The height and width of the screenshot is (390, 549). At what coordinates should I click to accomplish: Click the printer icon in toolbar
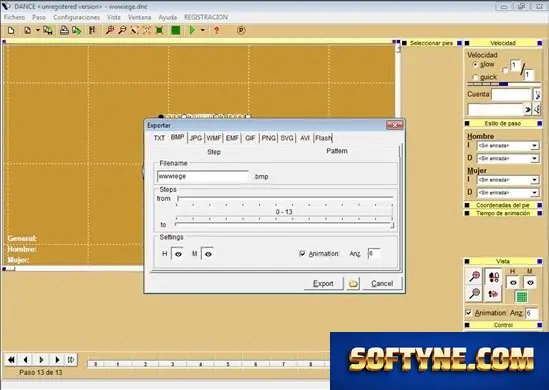pyautogui.click(x=64, y=30)
